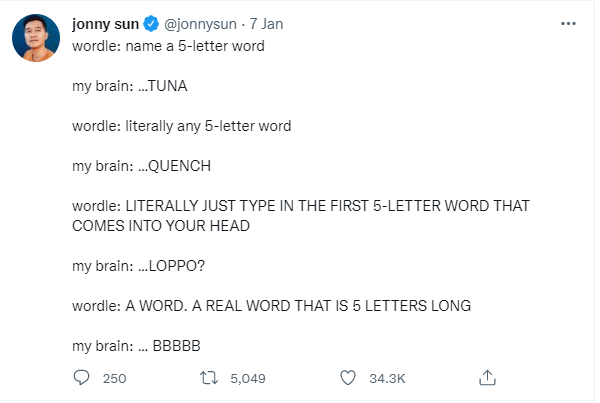This screenshot has width=600, height=403.
Task: Click the "literally any 5-letter word" line
Action: [x=181, y=126]
